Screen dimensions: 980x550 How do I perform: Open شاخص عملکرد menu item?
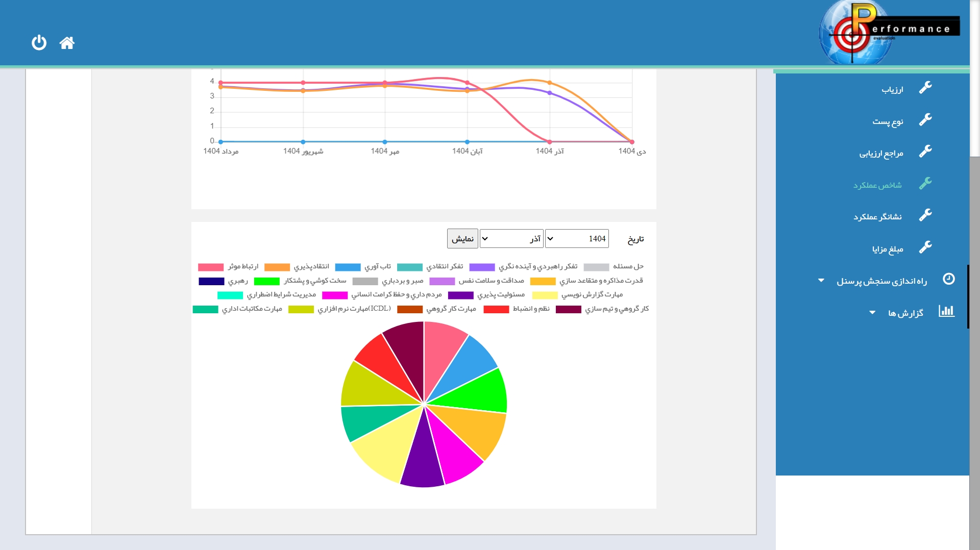coord(877,185)
